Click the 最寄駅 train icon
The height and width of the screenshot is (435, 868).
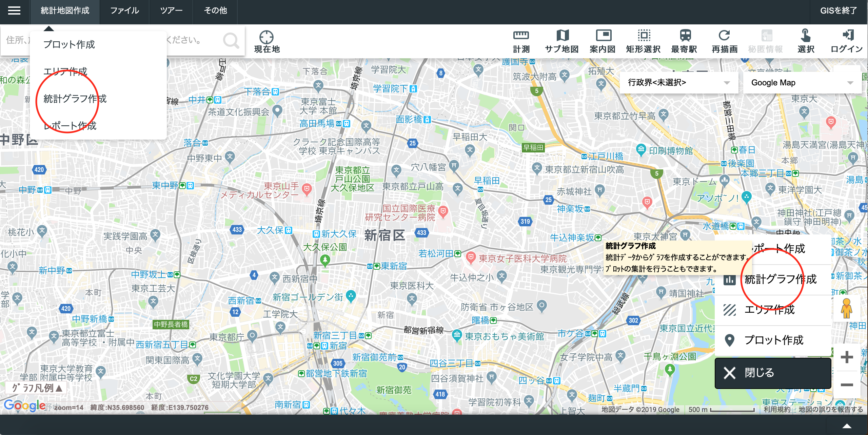point(685,35)
